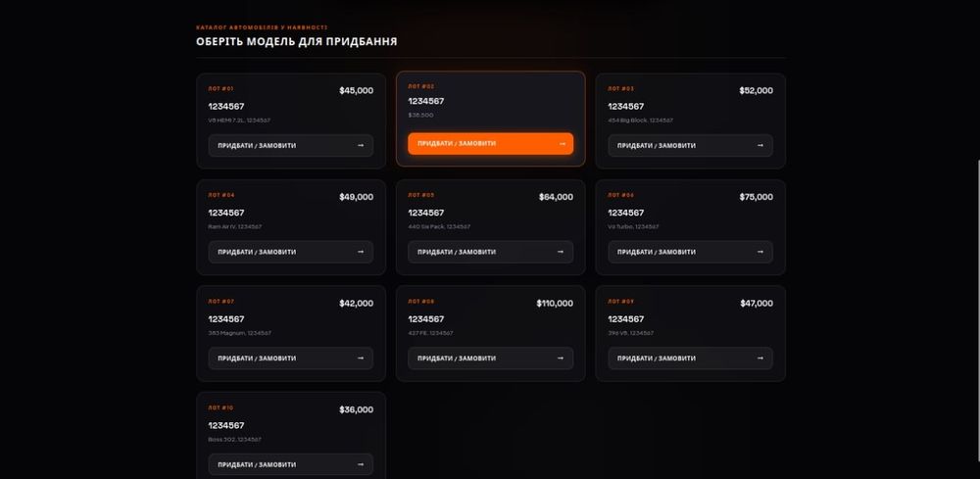This screenshot has width=980, height=479.
Task: Click arrow icon on Lot #08 order button
Action: (560, 359)
